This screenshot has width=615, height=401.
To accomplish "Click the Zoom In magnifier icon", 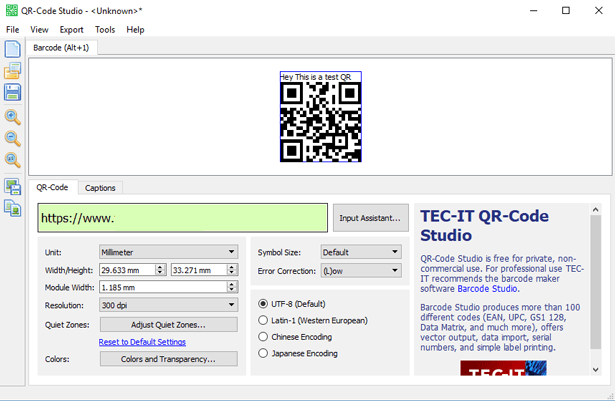I will coord(12,117).
